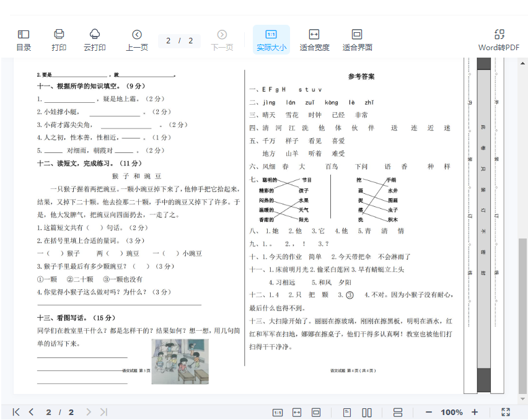Switch to 适合界面 fit page view
The width and height of the screenshot is (528, 420).
357,40
